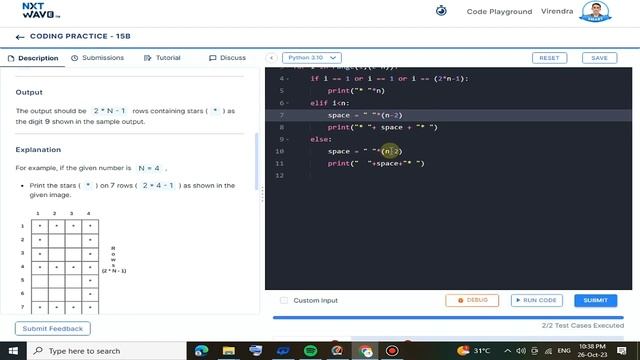Screen dimensions: 640x360
Task: Fold the elif block at line 6
Action: click(x=287, y=103)
